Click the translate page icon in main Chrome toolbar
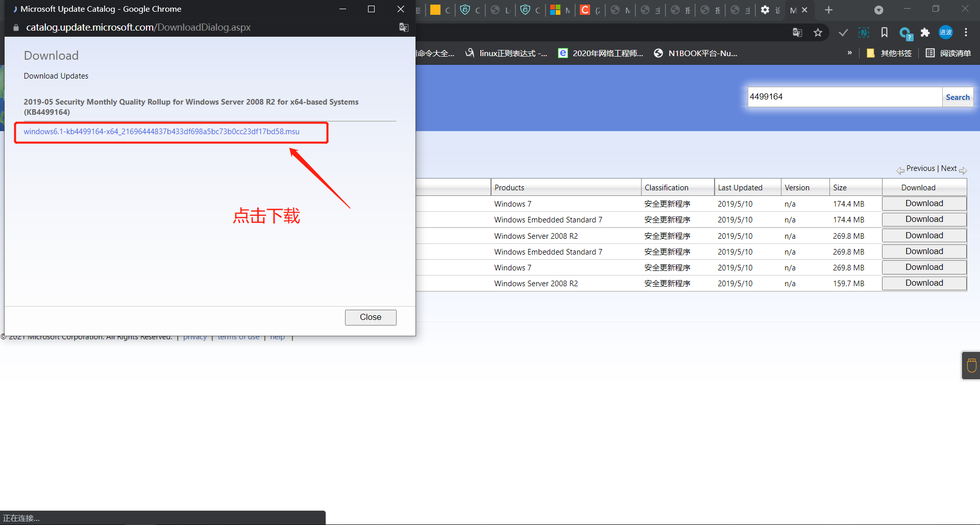The image size is (980, 525). (797, 33)
